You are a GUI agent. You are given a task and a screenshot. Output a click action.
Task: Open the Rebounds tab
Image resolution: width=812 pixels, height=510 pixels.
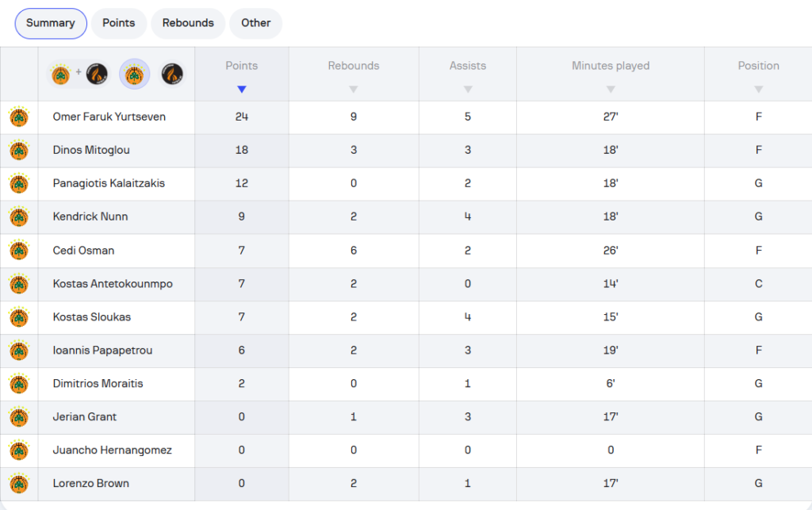(x=188, y=23)
